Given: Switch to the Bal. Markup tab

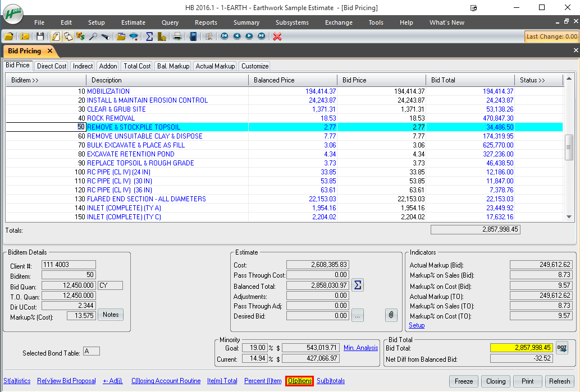Looking at the screenshot, I should click(173, 66).
